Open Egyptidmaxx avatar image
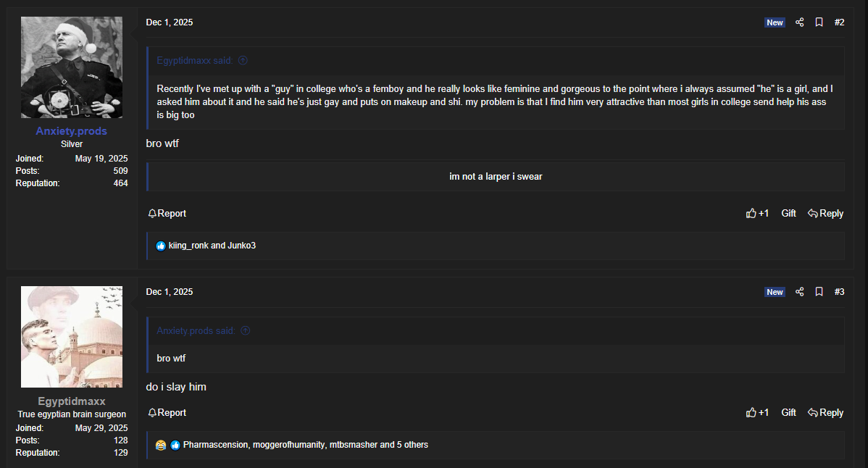This screenshot has height=468, width=868. (71, 337)
